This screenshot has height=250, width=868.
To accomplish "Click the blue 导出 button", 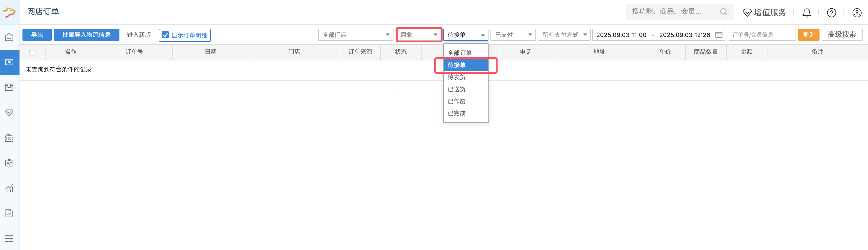I will [37, 35].
